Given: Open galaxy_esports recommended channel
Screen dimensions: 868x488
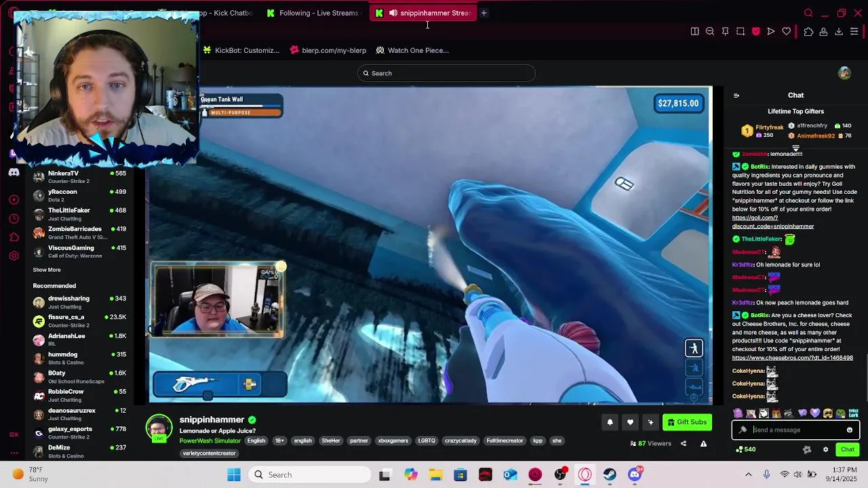Looking at the screenshot, I should (x=79, y=432).
